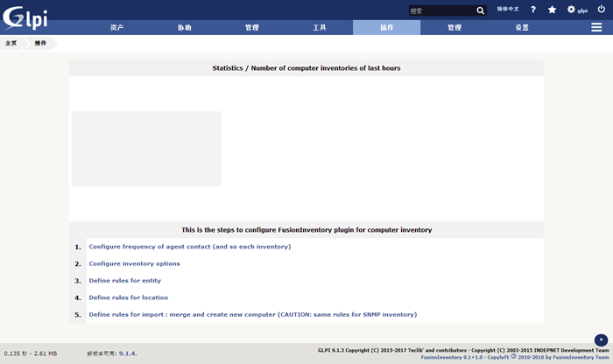Click the search magnifier icon
The width and height of the screenshot is (613, 364).
[x=481, y=10]
